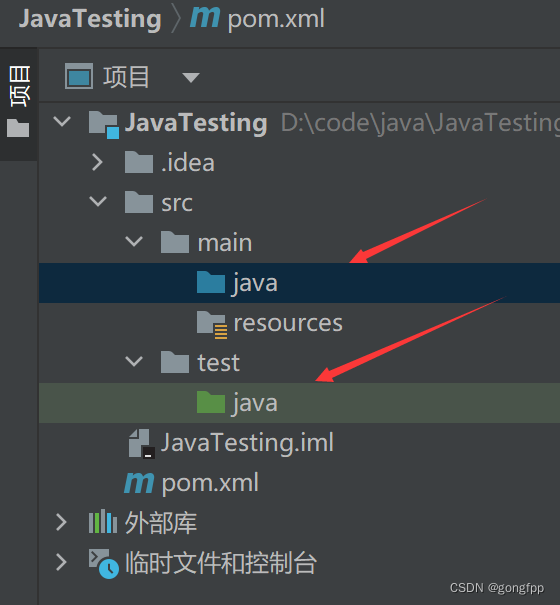Click the main folder icon
This screenshot has height=605, width=560.
point(175,242)
